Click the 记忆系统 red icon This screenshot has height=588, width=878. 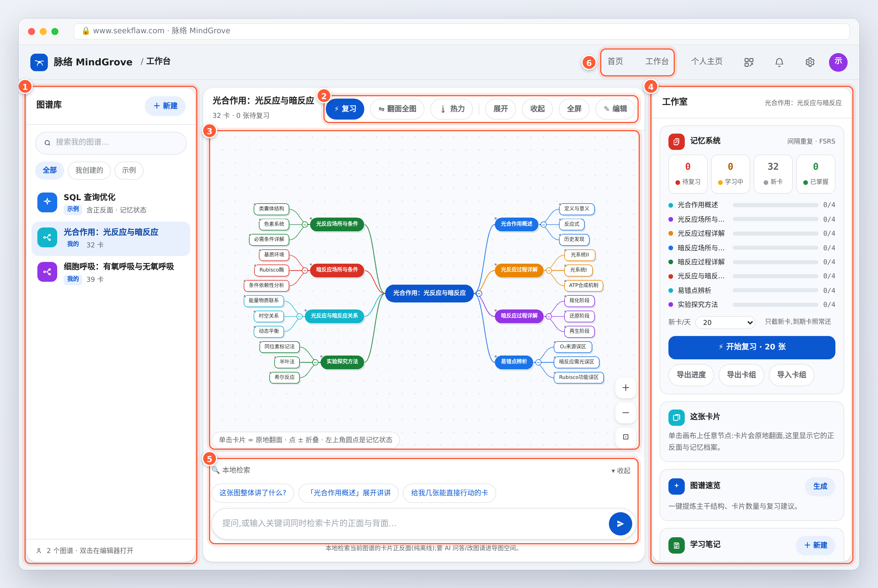(676, 142)
